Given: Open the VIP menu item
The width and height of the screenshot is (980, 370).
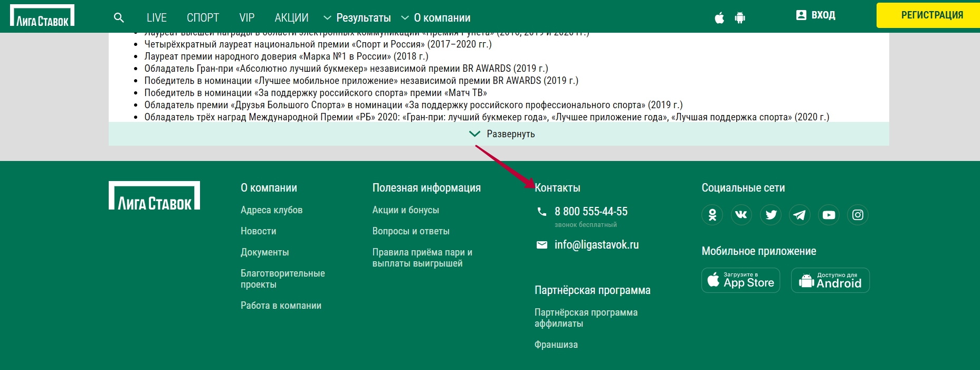Looking at the screenshot, I should tap(247, 18).
